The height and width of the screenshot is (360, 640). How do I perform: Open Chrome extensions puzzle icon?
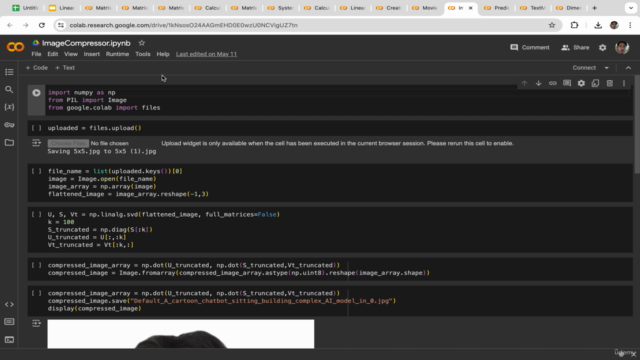coord(574,25)
